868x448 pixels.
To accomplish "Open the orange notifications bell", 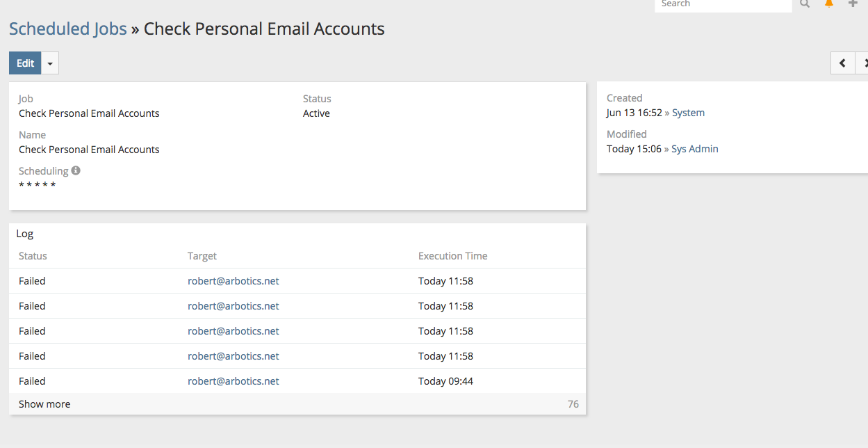I will pos(828,3).
